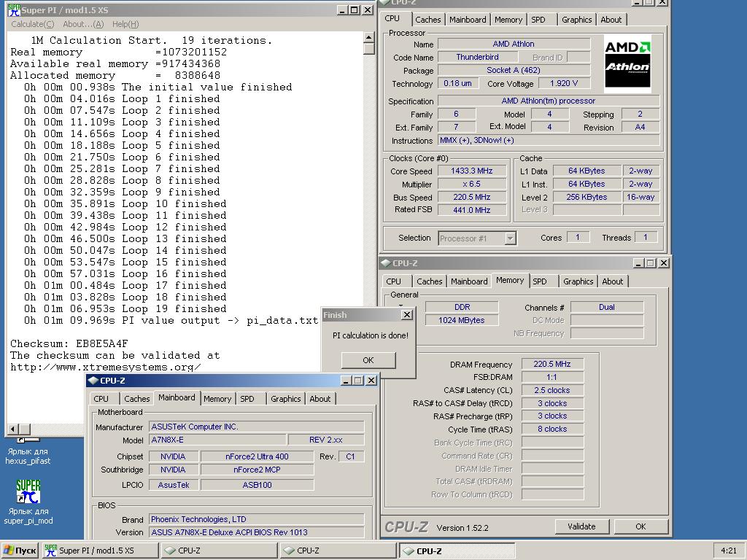Switch to Caches tab in top CPU-Z window
Screen dimensions: 747x560
[x=427, y=20]
